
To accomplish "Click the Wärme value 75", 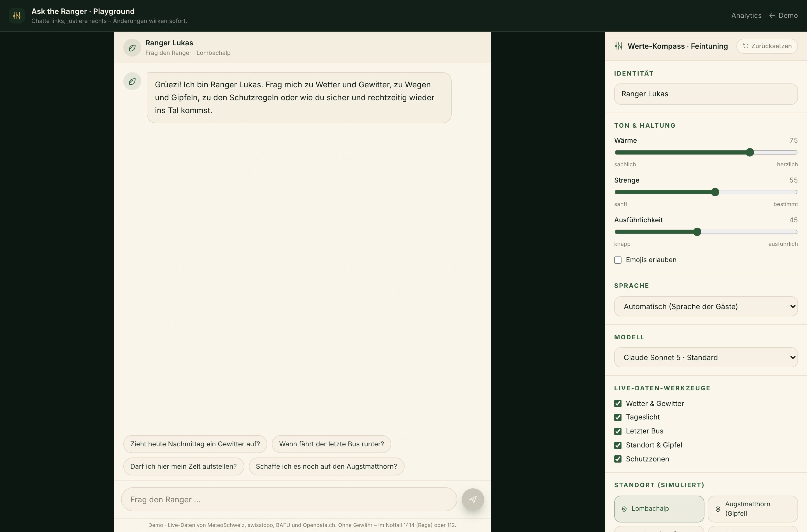I will 794,141.
